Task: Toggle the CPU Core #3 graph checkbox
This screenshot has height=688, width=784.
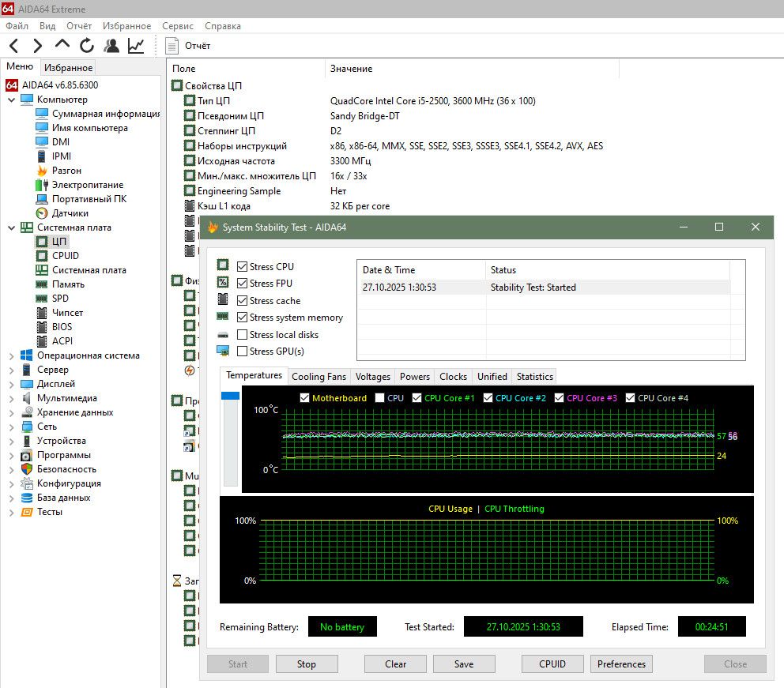Action: (559, 397)
